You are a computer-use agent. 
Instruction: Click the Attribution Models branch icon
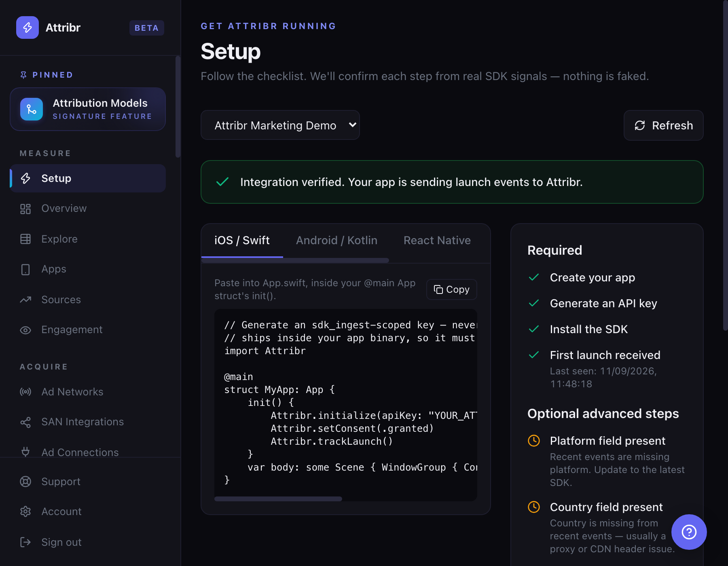(x=32, y=109)
